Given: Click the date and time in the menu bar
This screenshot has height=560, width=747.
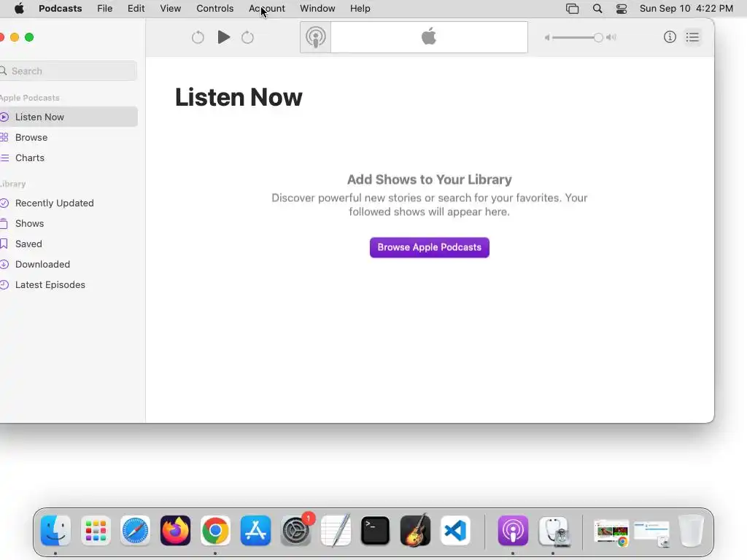Looking at the screenshot, I should 686,9.
